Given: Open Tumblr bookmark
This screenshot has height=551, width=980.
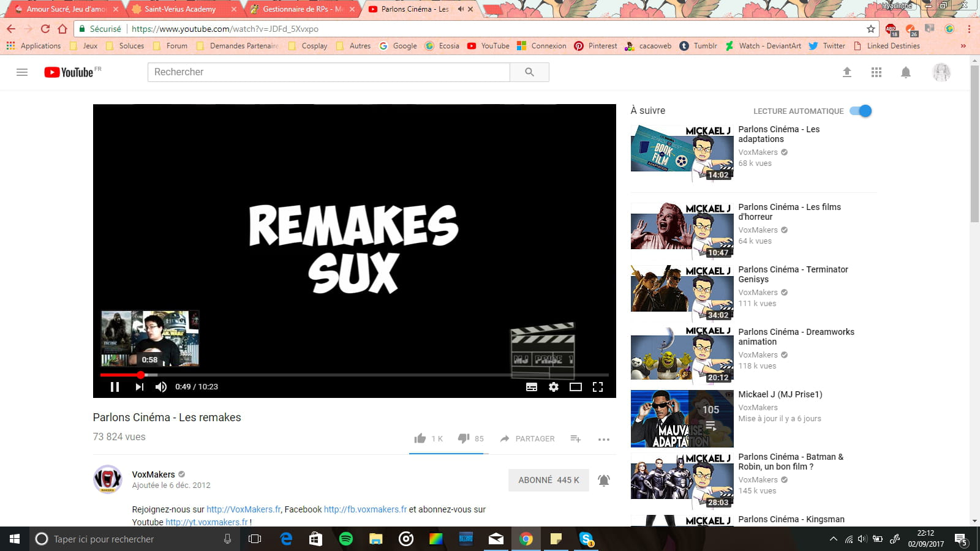Looking at the screenshot, I should tap(698, 46).
